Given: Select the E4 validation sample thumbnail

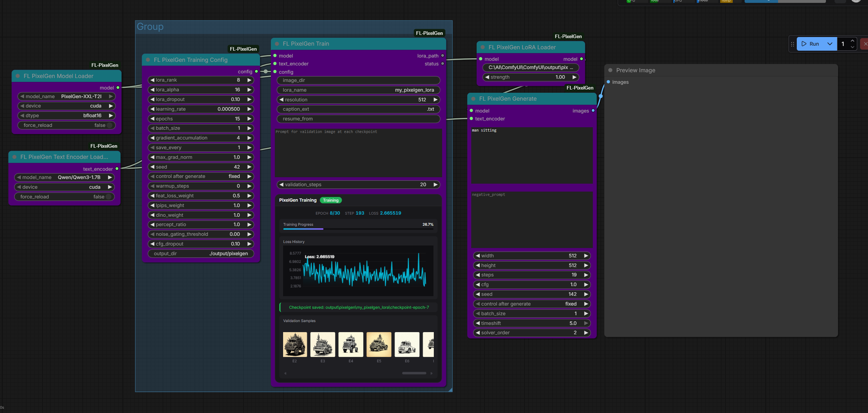Looking at the screenshot, I should (x=351, y=344).
